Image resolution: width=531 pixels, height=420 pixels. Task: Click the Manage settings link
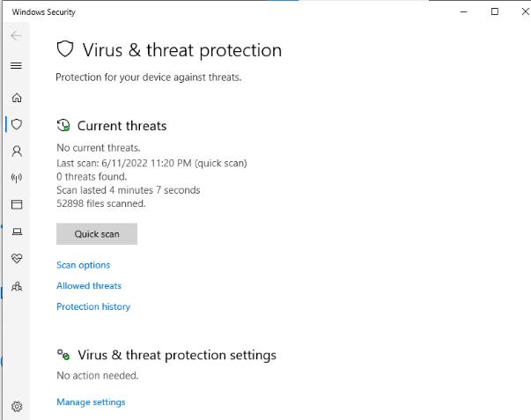(91, 402)
